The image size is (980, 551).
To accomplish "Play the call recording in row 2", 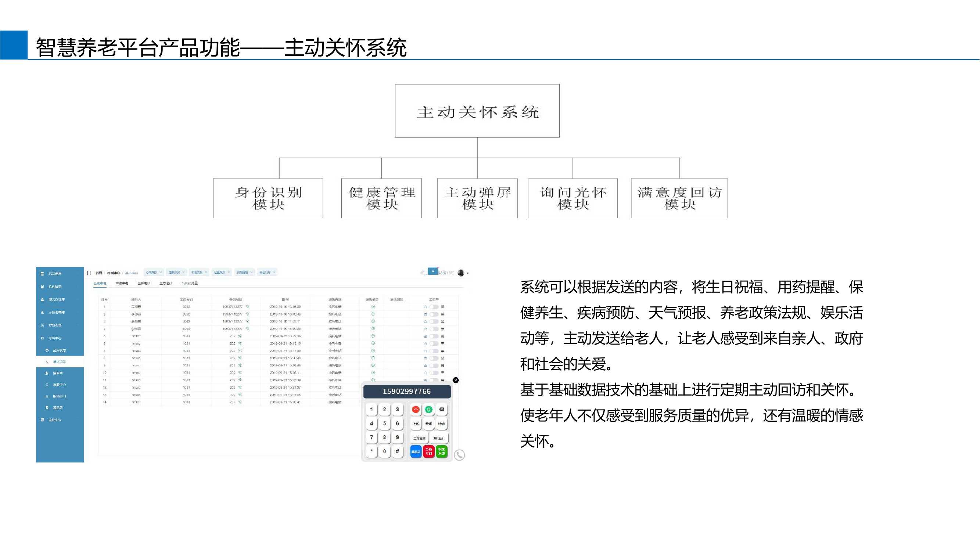I will pos(373,314).
